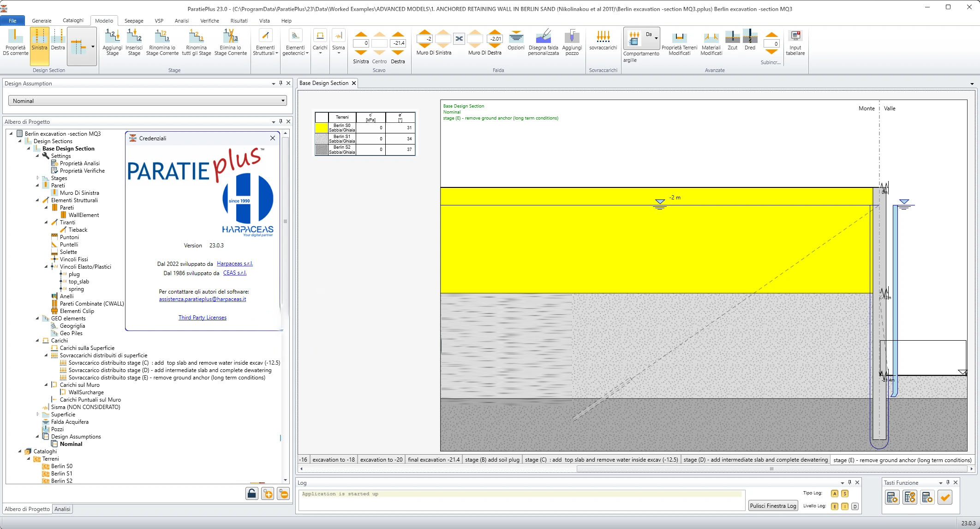Toggle the D log level button
The image size is (980, 529).
point(855,506)
